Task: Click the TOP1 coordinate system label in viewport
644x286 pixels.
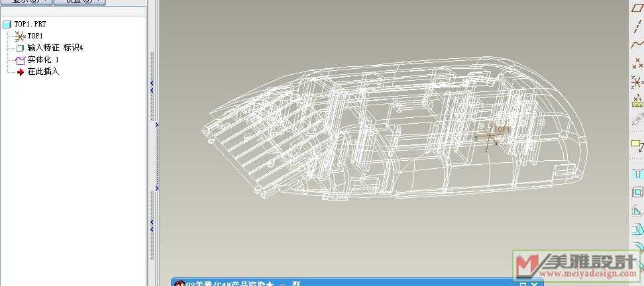Action: (x=502, y=130)
